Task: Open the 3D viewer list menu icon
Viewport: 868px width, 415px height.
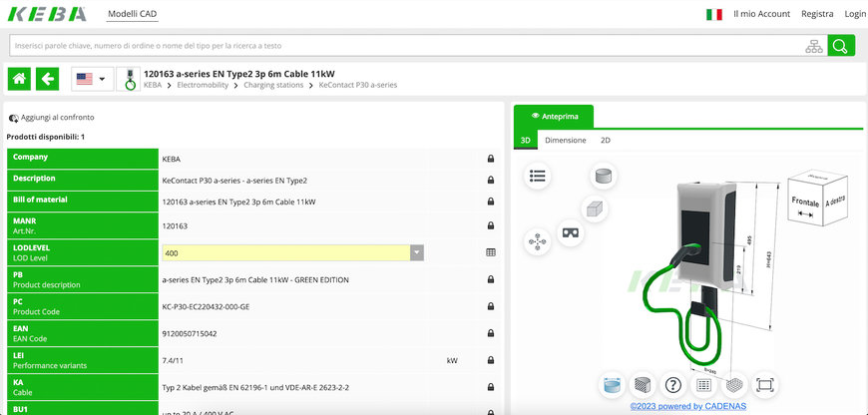Action: (x=537, y=177)
